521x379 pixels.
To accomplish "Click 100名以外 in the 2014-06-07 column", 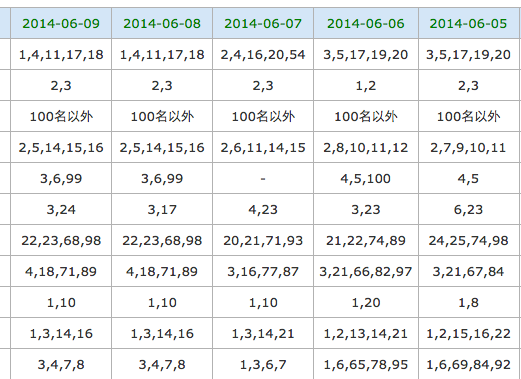I will point(263,116).
